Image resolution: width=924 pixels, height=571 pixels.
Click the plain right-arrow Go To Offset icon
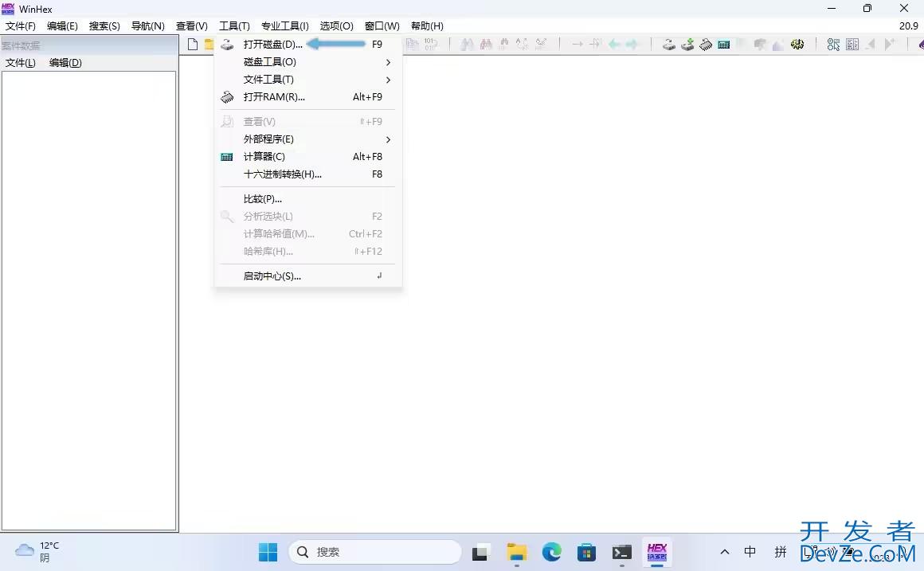(x=577, y=44)
